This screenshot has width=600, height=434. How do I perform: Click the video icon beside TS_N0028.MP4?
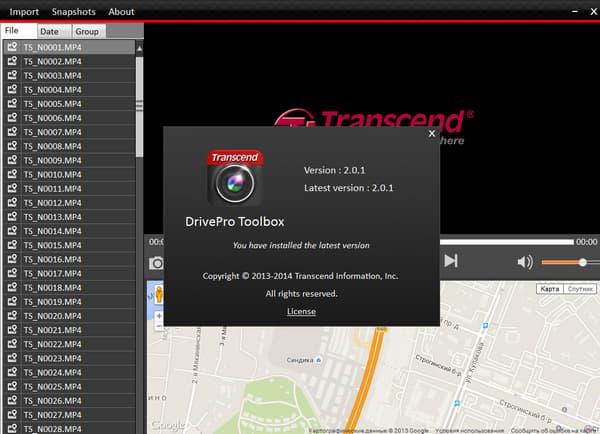(x=12, y=428)
